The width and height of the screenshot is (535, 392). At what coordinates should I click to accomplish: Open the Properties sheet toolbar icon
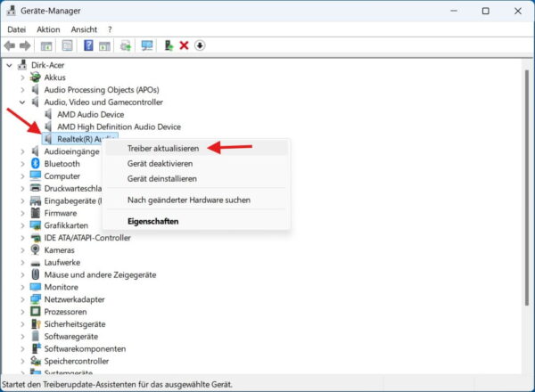[67, 45]
